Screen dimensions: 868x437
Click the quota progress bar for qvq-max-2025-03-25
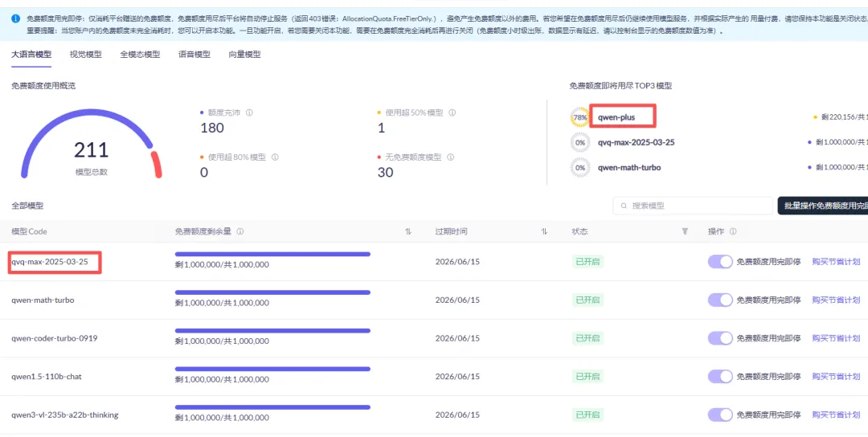pyautogui.click(x=272, y=254)
